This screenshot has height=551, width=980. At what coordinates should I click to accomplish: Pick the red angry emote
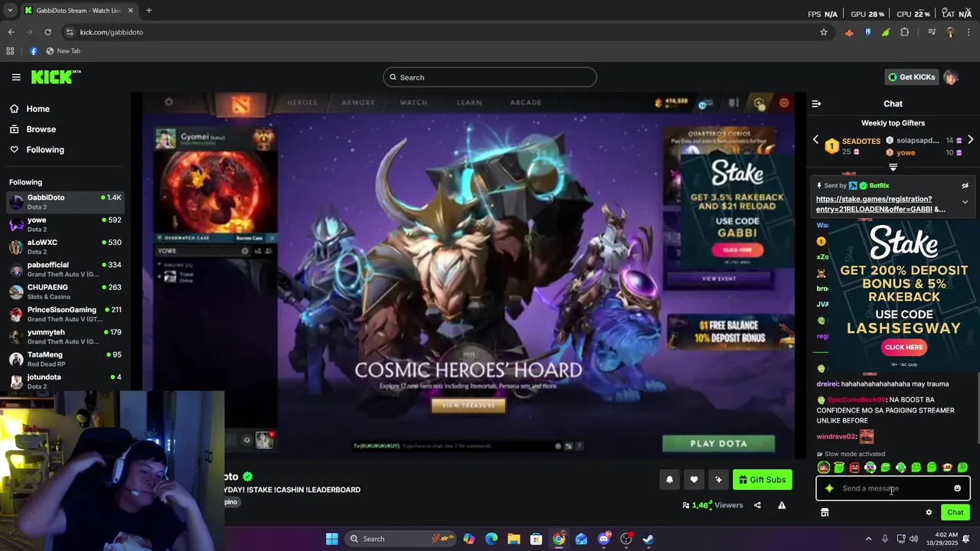pos(854,468)
